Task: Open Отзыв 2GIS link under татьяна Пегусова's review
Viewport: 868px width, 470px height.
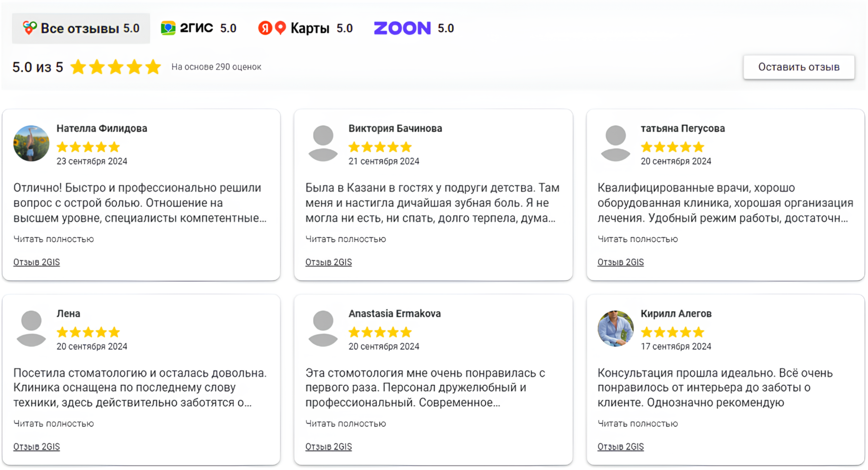Action: click(620, 262)
